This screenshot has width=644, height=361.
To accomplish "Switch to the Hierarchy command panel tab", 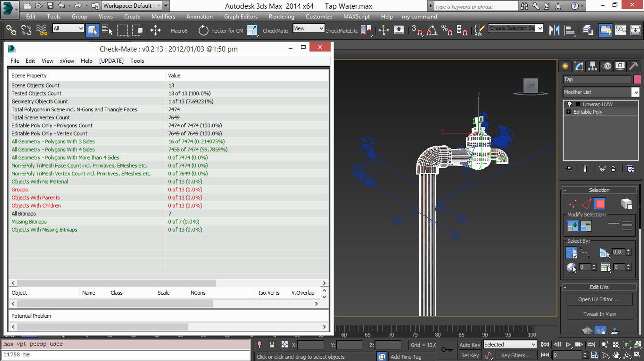I will (592, 66).
